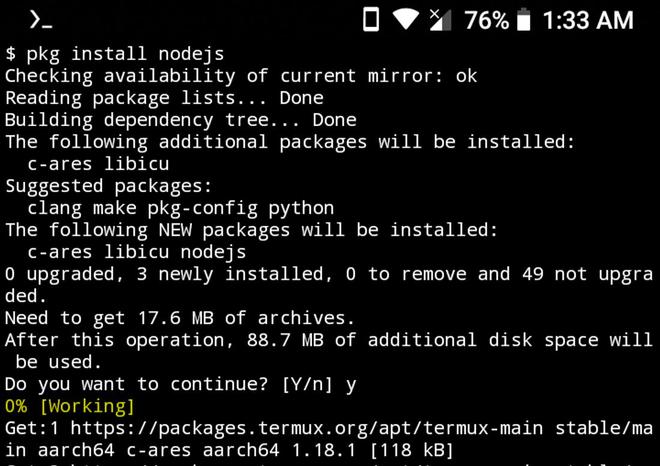Image resolution: width=660 pixels, height=466 pixels.
Task: Tap the 76% battery percentage text
Action: click(486, 20)
